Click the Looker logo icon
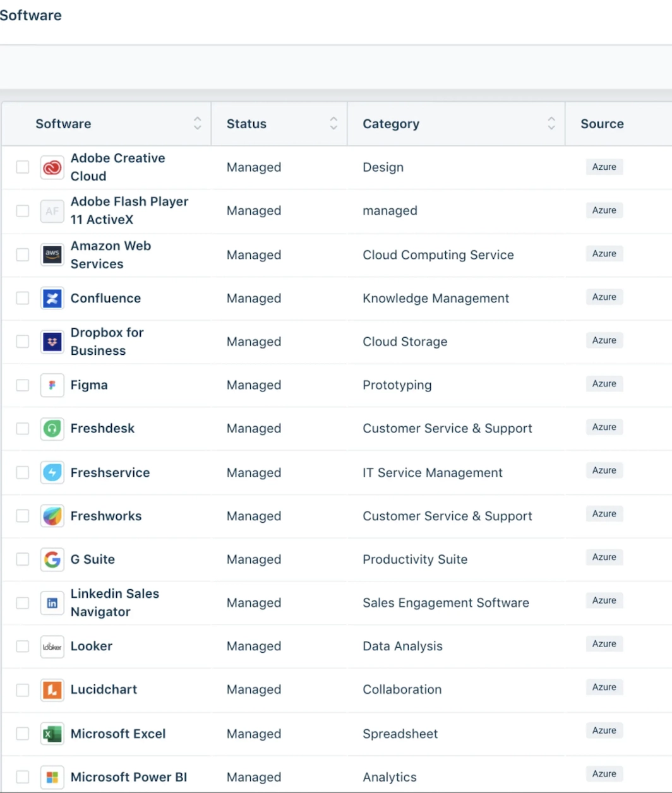This screenshot has height=793, width=672. pyautogui.click(x=52, y=647)
